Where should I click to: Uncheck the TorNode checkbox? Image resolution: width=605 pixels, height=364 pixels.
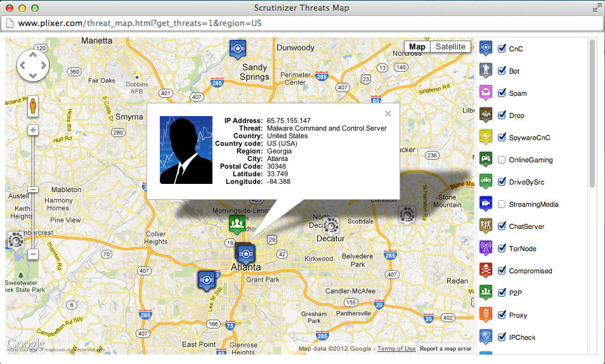point(502,248)
